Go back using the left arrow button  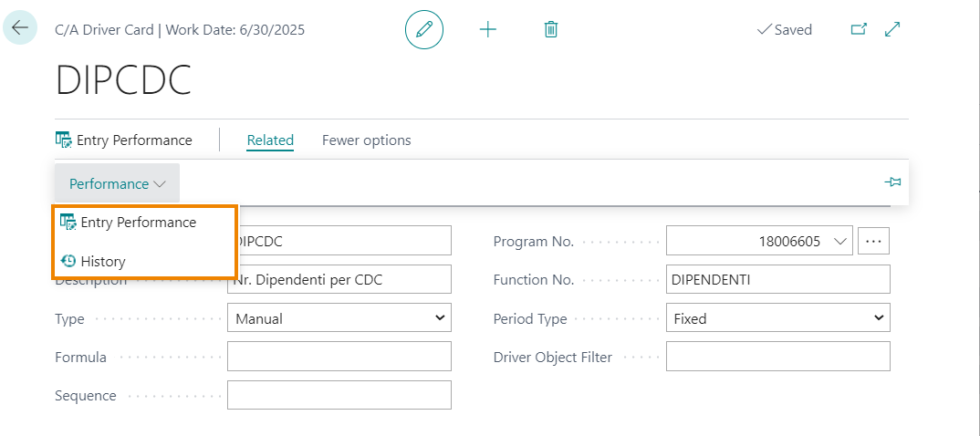(x=20, y=28)
